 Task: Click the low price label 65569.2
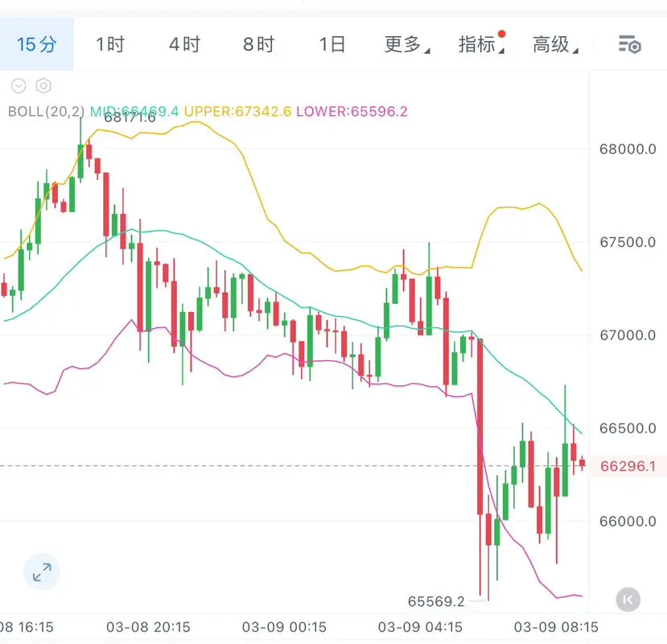tap(436, 601)
